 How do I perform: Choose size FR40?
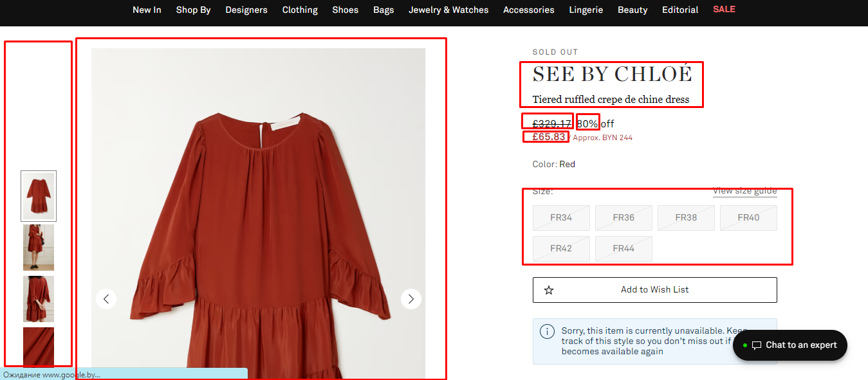748,218
